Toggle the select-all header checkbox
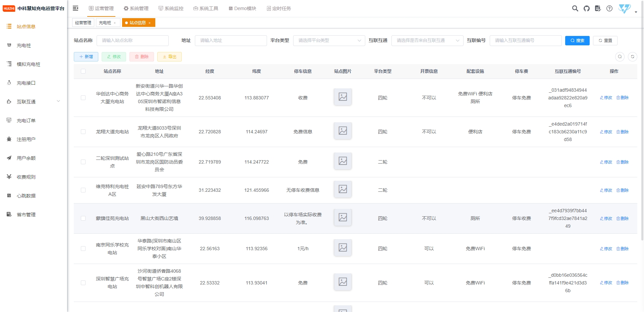Viewport: 644px width, 312px height. pyautogui.click(x=83, y=71)
